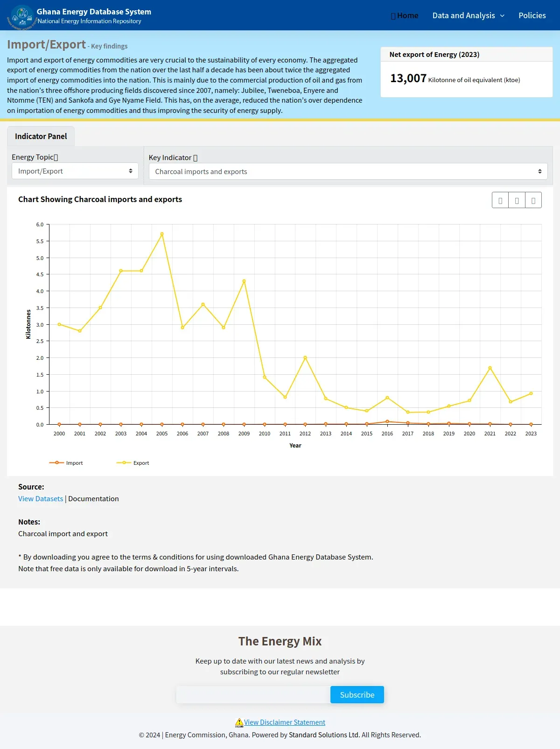Image resolution: width=560 pixels, height=749 pixels.
Task: Toggle the Export series in the legend
Action: (x=133, y=463)
